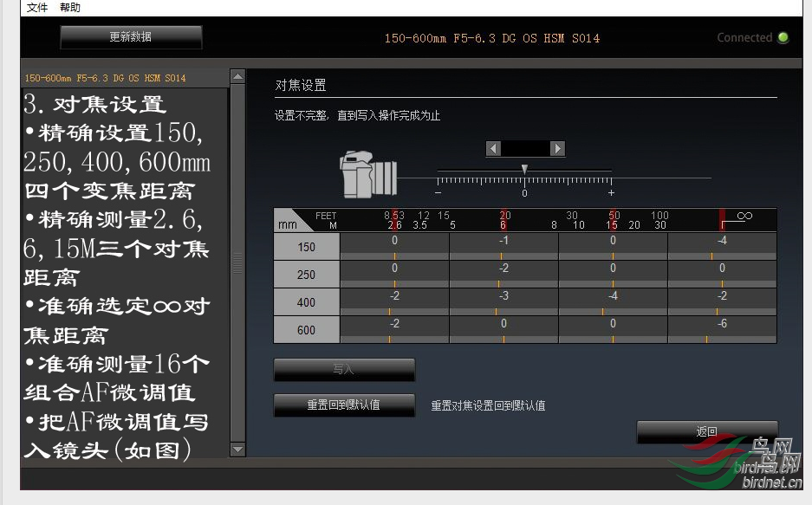
Task: Click the down arrow of the left panel scrollbar
Action: [x=237, y=450]
